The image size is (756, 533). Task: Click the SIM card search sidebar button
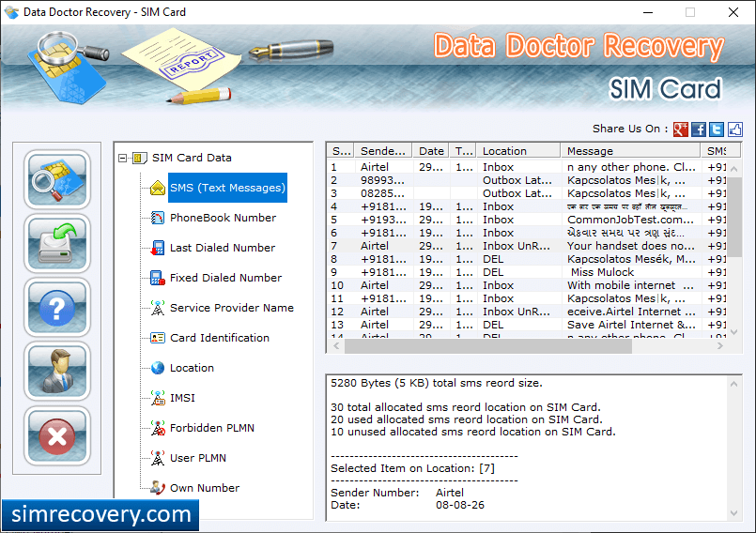coord(57,179)
